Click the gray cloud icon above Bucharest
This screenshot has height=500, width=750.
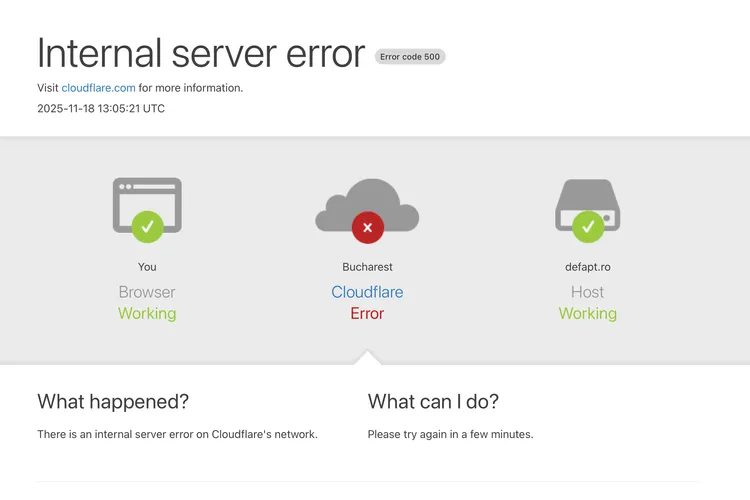(367, 205)
